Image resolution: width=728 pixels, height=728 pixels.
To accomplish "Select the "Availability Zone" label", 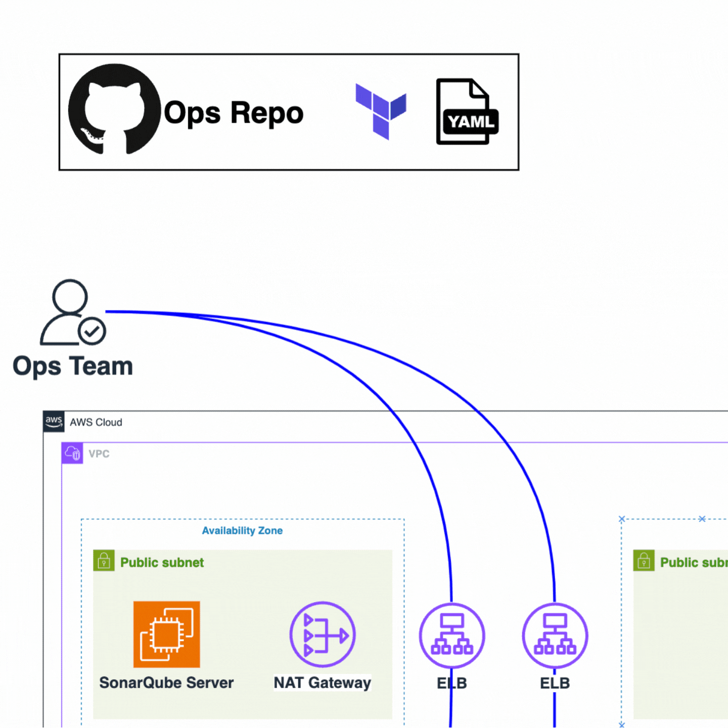I will click(x=242, y=530).
